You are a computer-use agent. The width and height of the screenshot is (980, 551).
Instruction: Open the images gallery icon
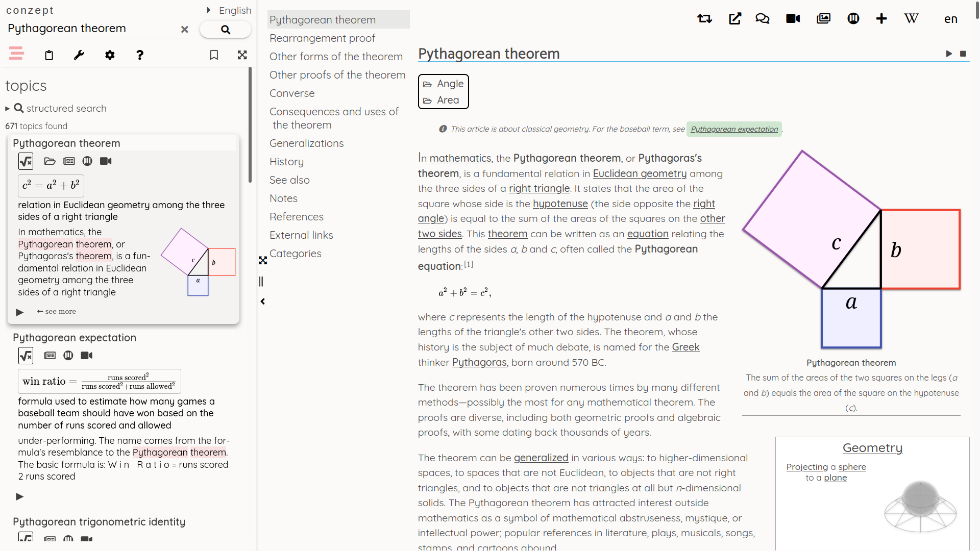pos(824,19)
